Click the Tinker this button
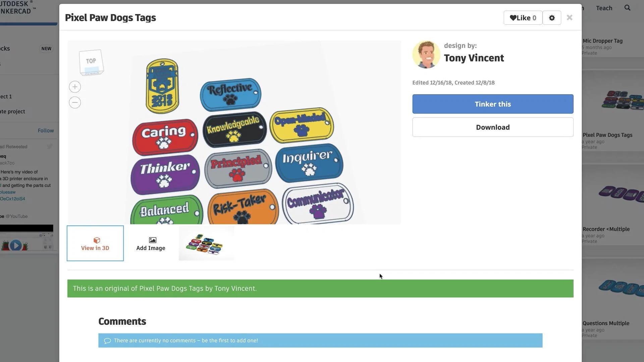Screen dimensions: 644x362 click(x=493, y=104)
